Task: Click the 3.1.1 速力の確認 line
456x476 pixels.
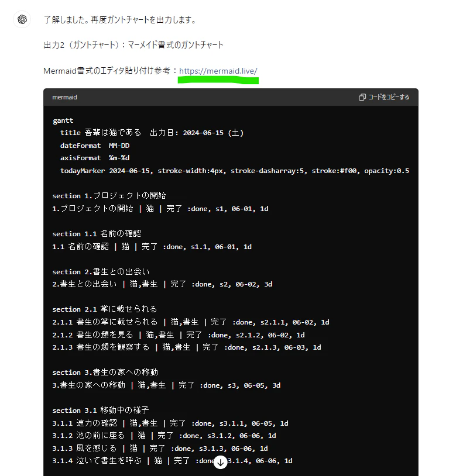Action: tap(170, 423)
